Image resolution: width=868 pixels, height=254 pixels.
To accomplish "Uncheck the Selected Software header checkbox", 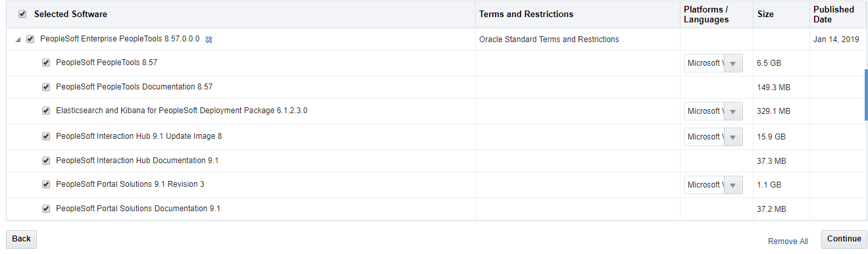I will pyautogui.click(x=22, y=14).
